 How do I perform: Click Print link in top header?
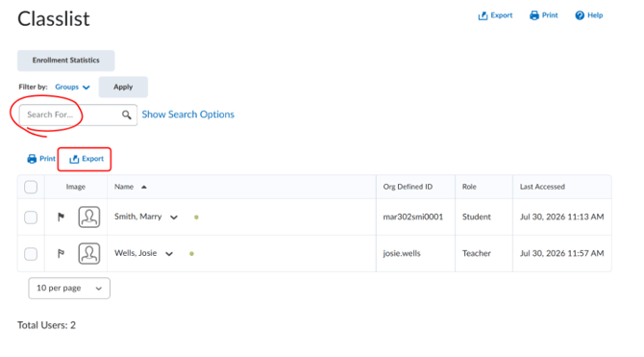(x=543, y=15)
